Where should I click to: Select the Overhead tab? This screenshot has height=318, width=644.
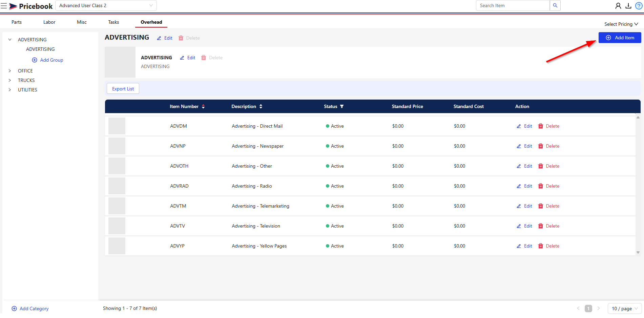tap(151, 22)
